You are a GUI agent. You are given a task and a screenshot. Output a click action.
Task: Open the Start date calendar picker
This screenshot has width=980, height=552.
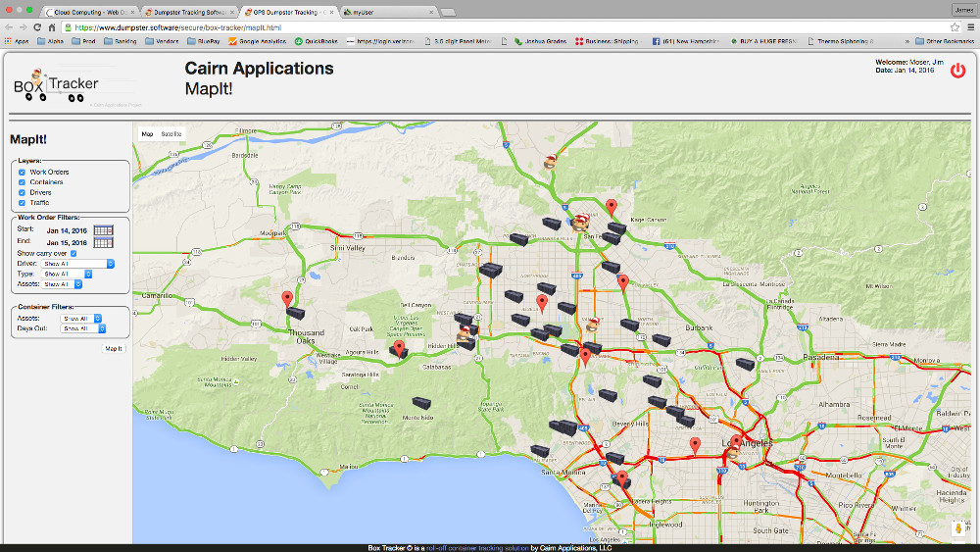pyautogui.click(x=103, y=230)
